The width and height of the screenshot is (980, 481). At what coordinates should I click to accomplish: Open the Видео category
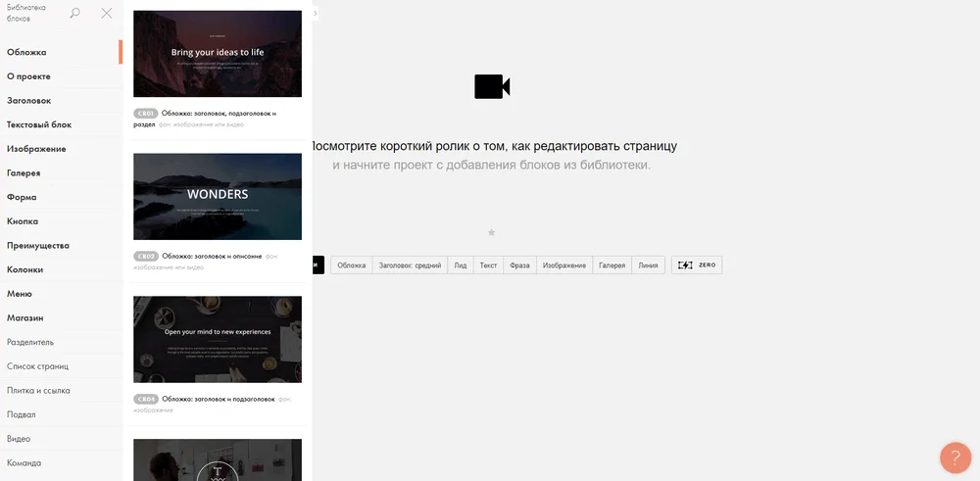(x=61, y=439)
